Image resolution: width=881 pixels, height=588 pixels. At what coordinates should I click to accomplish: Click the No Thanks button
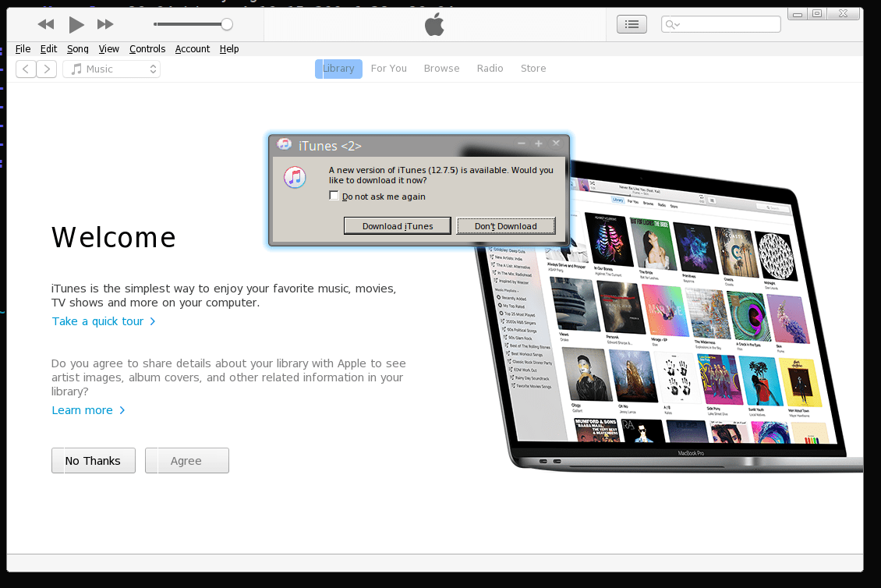[93, 460]
